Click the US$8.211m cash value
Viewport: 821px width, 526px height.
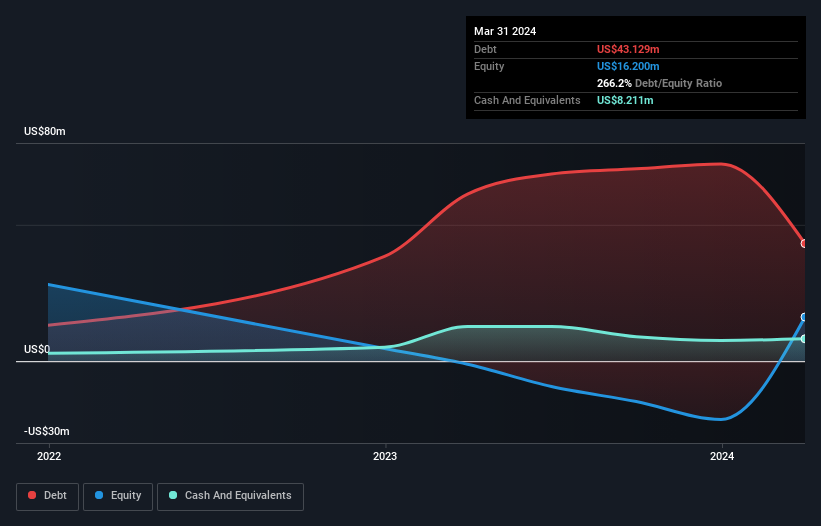click(625, 100)
